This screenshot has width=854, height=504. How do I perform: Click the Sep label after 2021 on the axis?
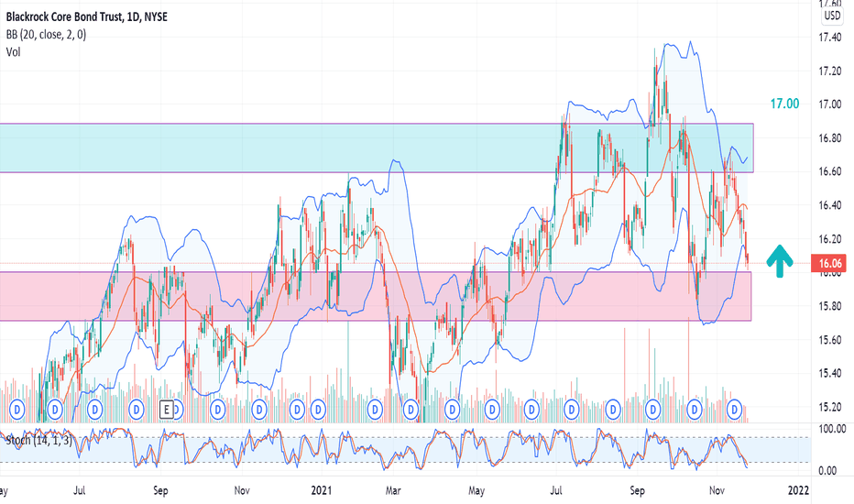(x=637, y=490)
